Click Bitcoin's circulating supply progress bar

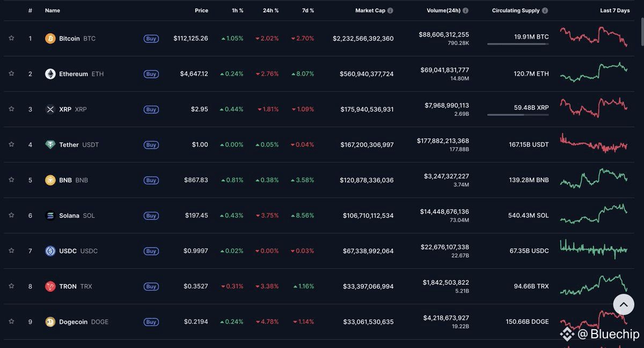(518, 44)
